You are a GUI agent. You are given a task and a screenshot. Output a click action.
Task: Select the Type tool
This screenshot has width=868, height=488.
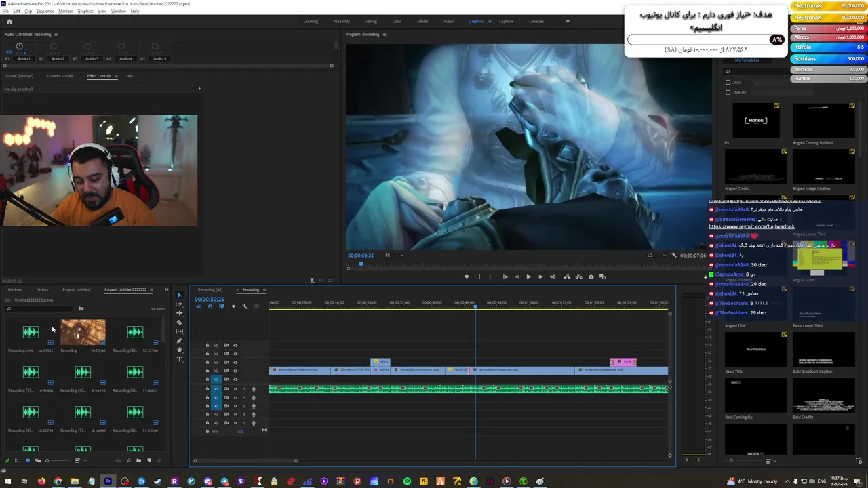pyautogui.click(x=179, y=359)
